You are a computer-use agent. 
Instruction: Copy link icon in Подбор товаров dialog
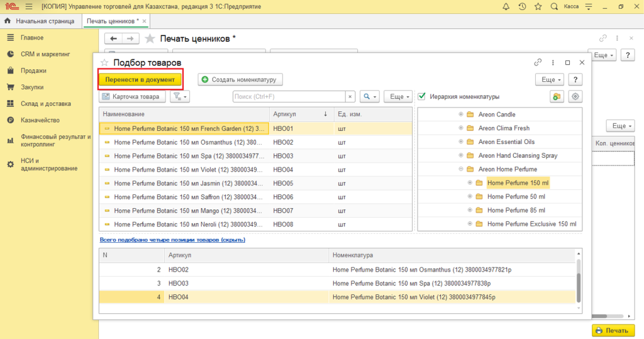tap(538, 62)
